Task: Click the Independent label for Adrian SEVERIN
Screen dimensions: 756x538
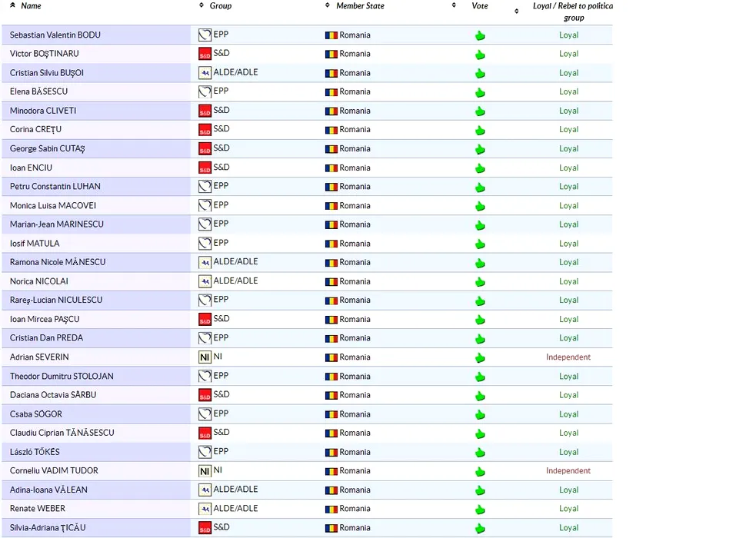Action: click(x=568, y=357)
